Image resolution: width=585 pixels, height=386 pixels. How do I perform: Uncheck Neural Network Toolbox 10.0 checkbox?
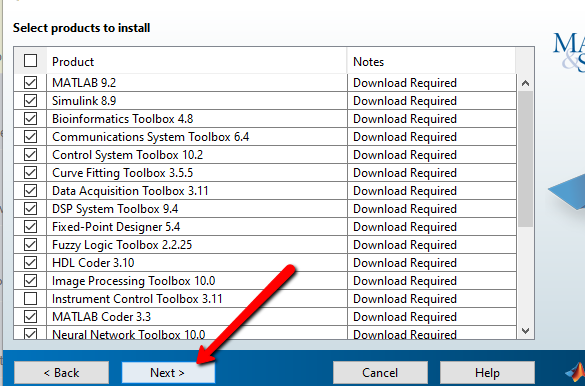[x=30, y=334]
